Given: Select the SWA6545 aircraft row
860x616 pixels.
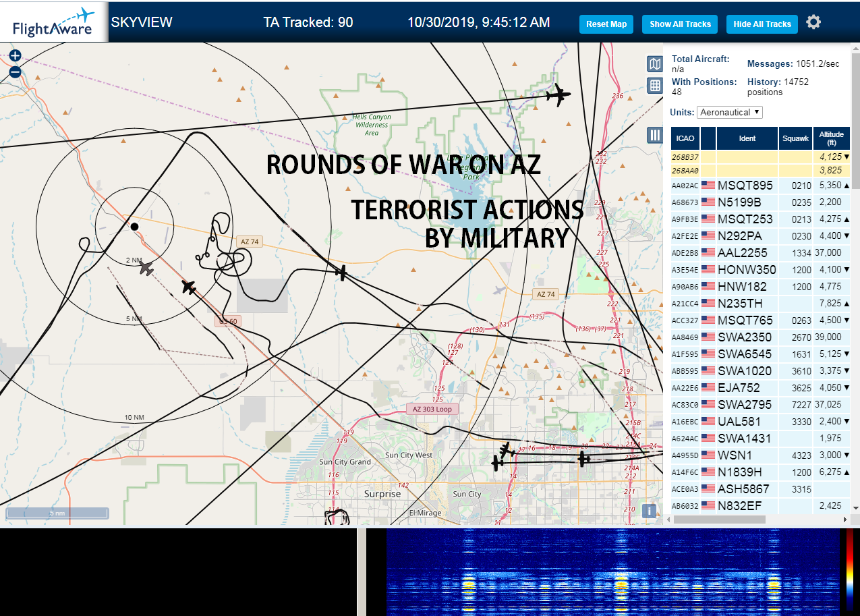Looking at the screenshot, I should [x=761, y=354].
